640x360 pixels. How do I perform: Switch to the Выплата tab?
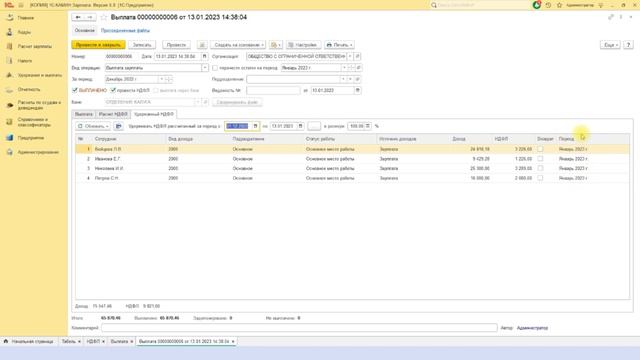pos(84,114)
